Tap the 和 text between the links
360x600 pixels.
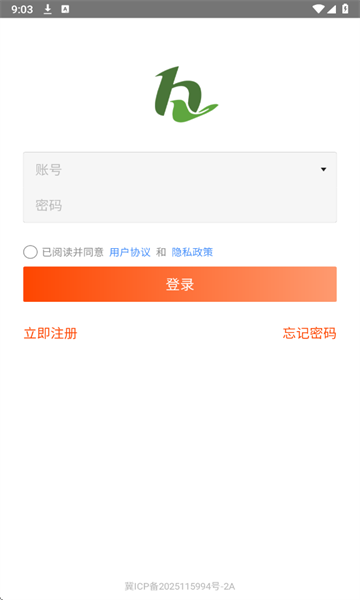161,252
